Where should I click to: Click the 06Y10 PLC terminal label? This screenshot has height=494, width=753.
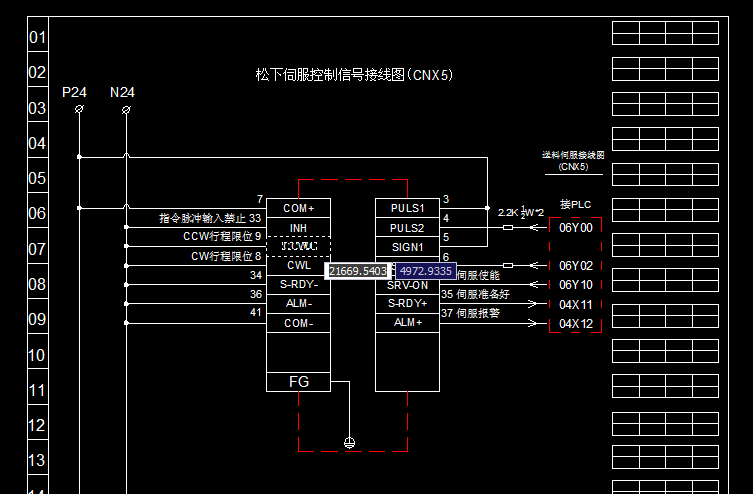(x=575, y=285)
